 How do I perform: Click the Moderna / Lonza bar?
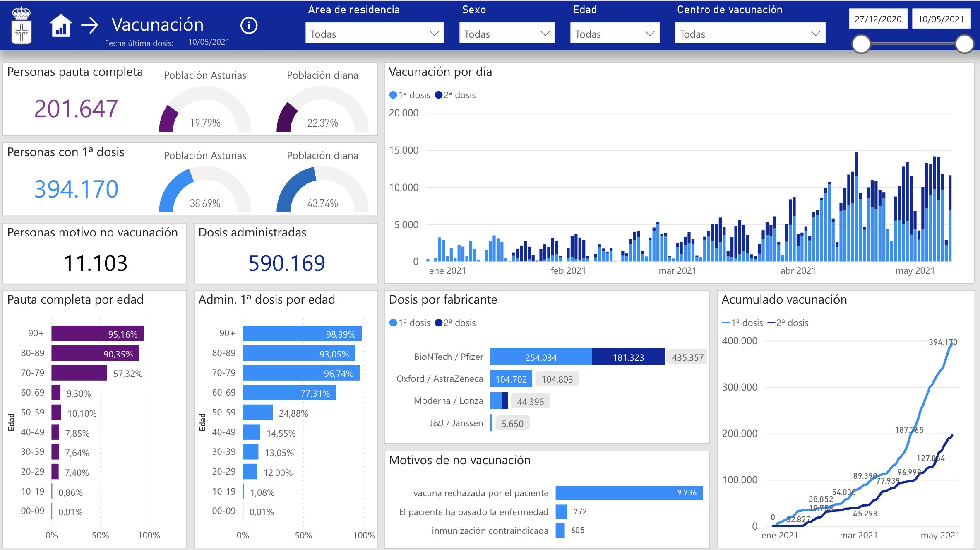point(499,401)
